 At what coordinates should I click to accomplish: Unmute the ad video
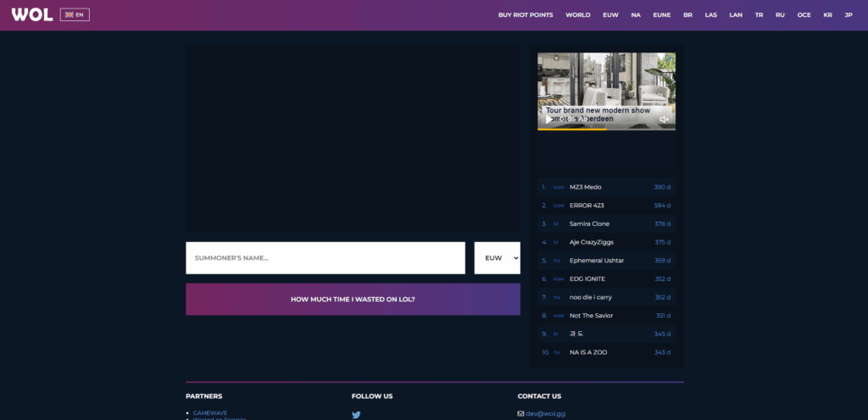(x=665, y=119)
